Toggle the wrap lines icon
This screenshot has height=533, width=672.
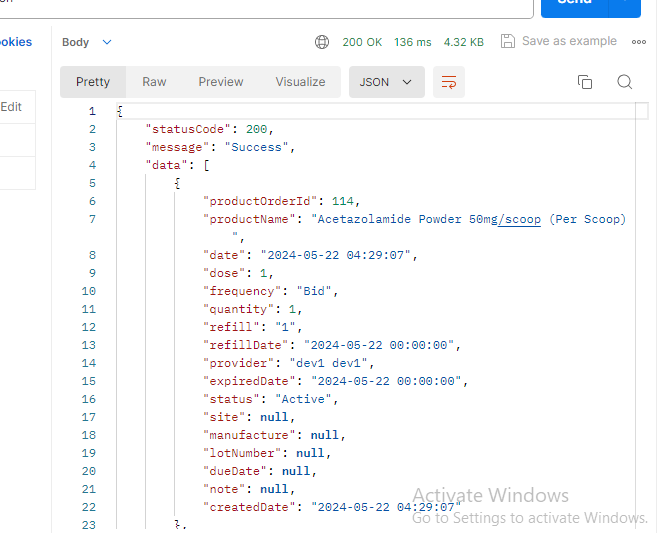point(449,82)
